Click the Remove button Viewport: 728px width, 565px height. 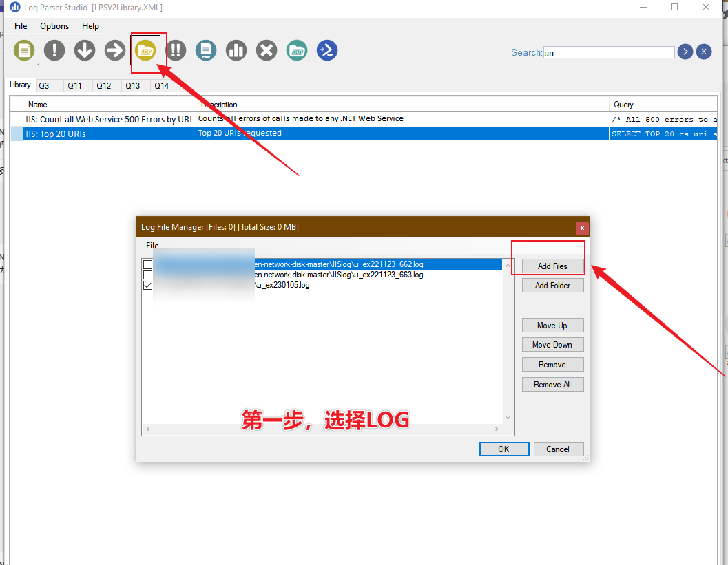pos(552,365)
